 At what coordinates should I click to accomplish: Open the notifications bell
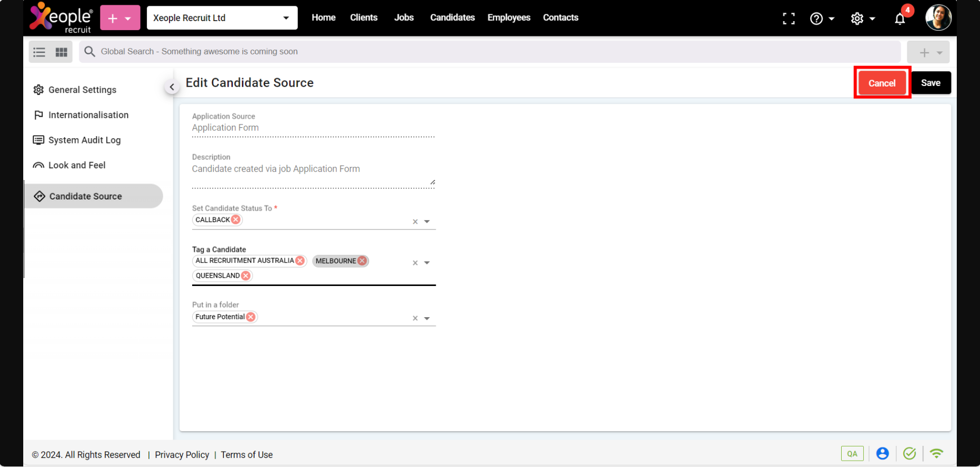coord(900,18)
